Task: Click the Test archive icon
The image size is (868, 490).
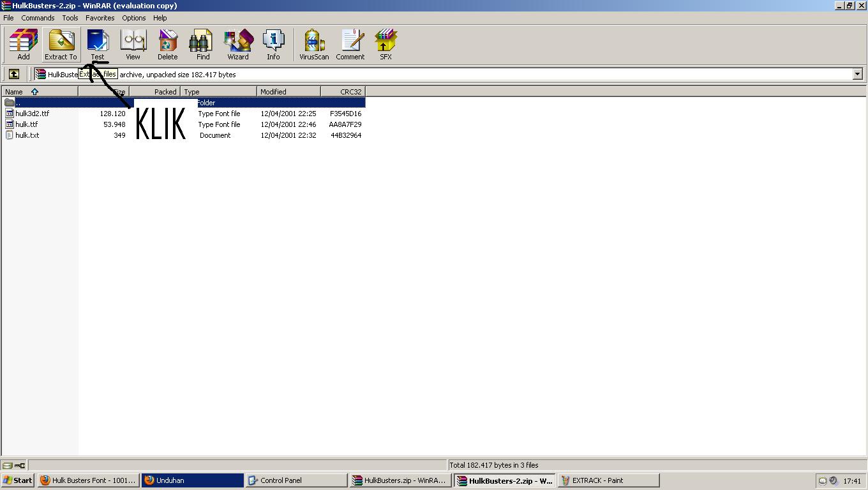Action: [x=97, y=44]
